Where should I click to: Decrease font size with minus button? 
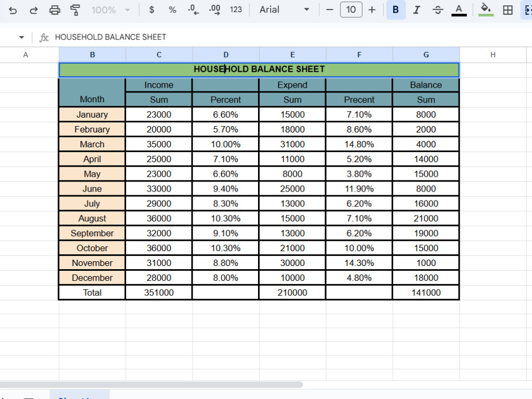coord(329,10)
